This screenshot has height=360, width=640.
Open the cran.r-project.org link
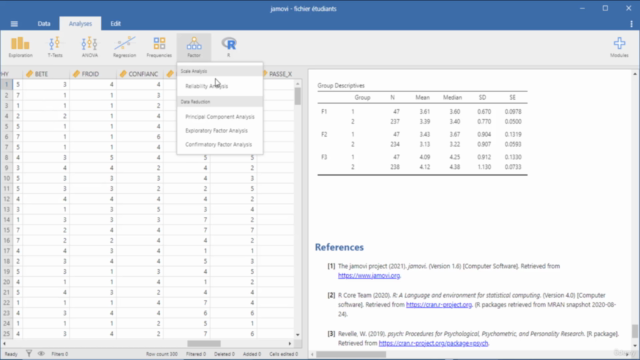[439, 304]
